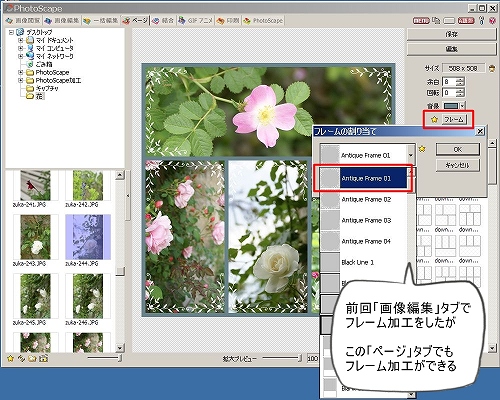Image resolution: width=500 pixels, height=400 pixels.
Task: Choose Antique Frame 03 from list
Action: click(363, 220)
